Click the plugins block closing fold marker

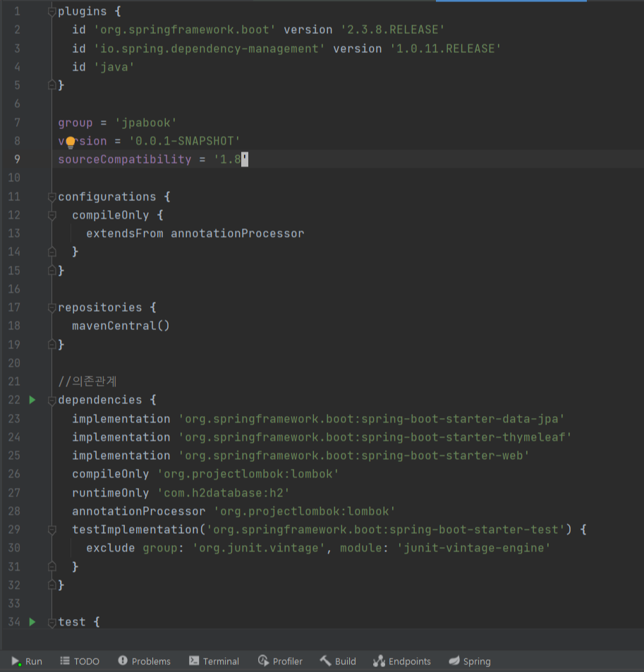[52, 85]
